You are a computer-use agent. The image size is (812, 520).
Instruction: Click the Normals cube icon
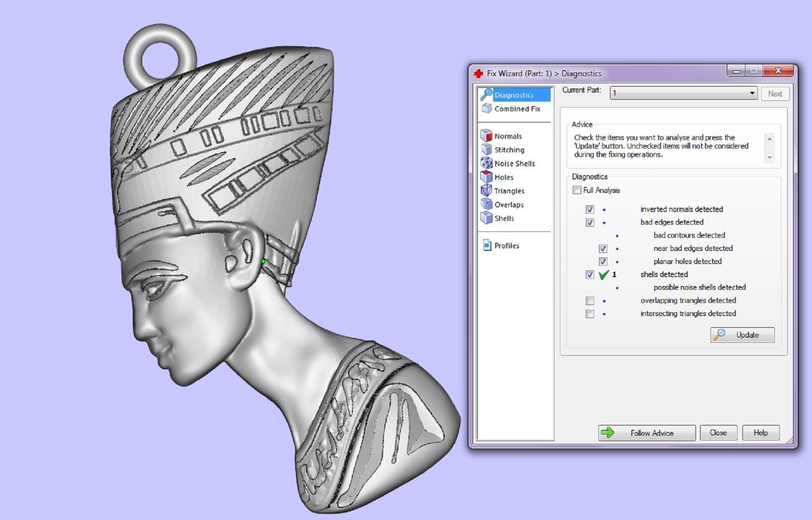pyautogui.click(x=487, y=136)
